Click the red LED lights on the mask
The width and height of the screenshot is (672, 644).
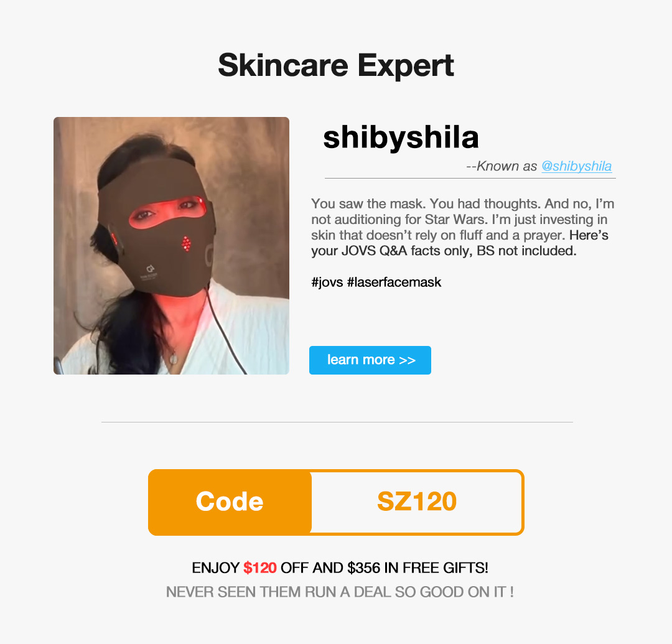186,244
